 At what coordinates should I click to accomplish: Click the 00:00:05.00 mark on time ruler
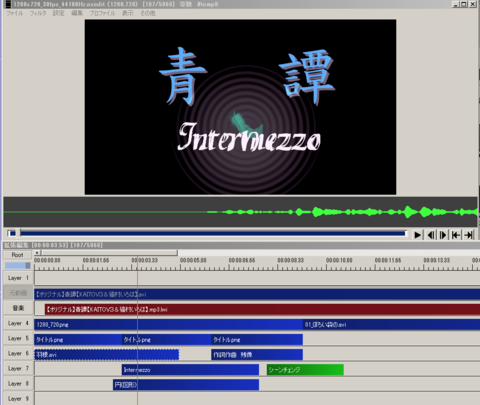[x=193, y=260]
